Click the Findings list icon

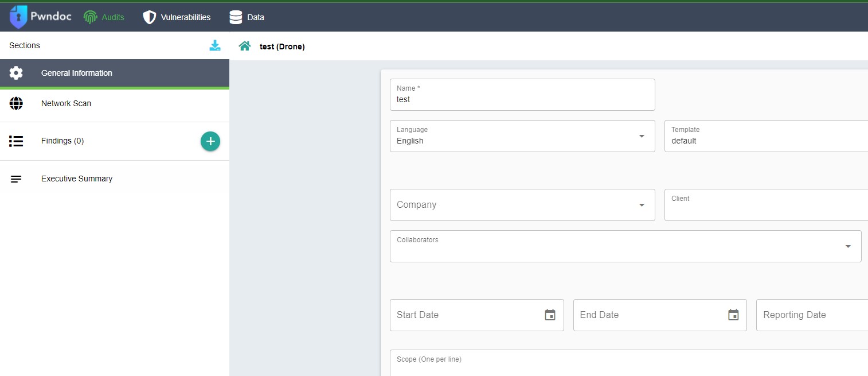coord(16,141)
